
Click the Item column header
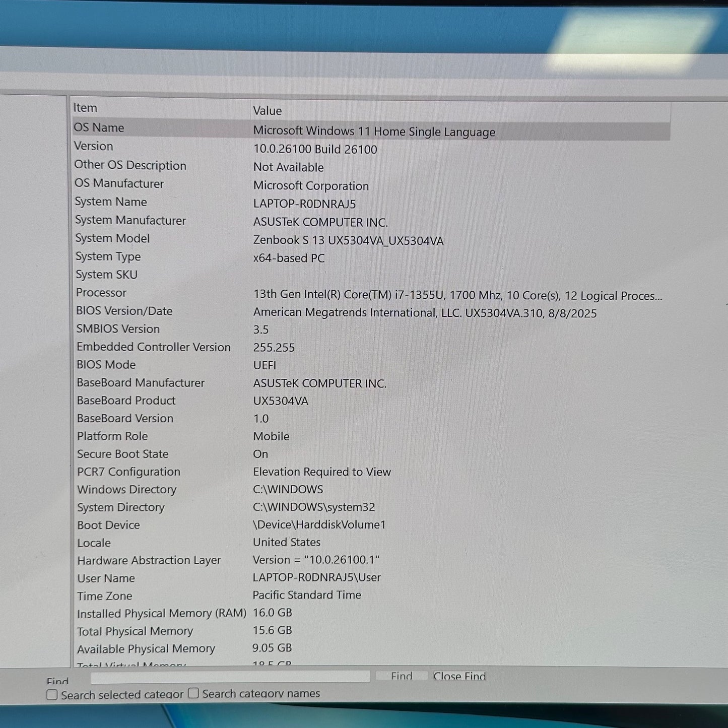(85, 108)
